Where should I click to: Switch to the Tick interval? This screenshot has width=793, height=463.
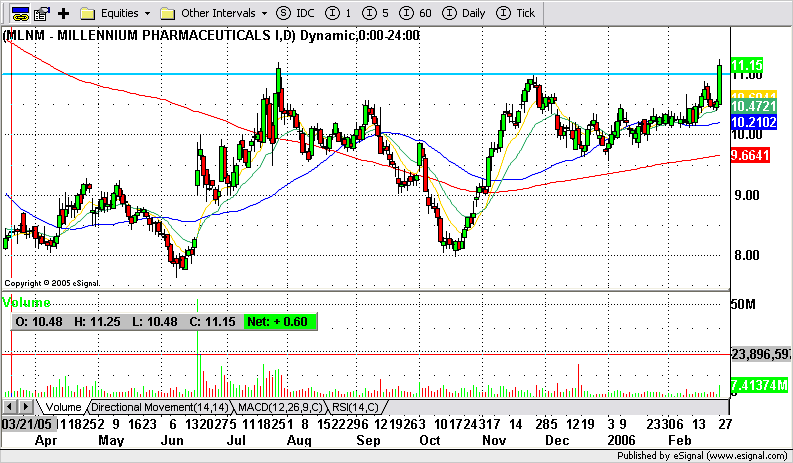[515, 13]
